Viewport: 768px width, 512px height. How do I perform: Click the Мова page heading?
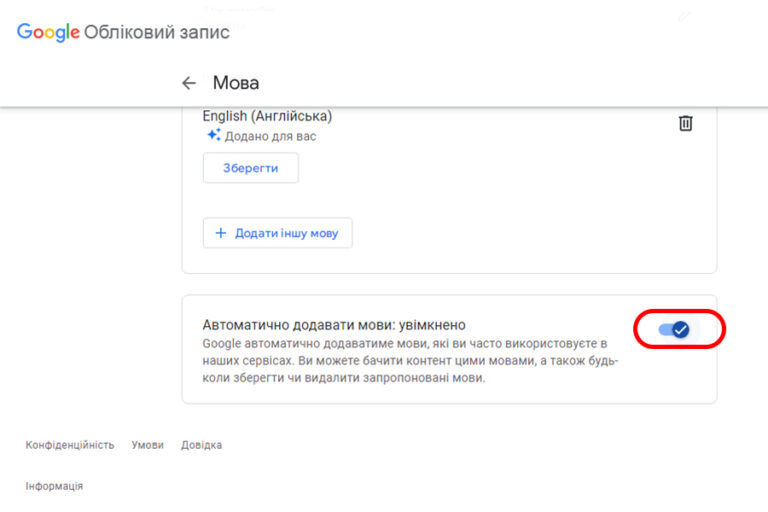pos(236,83)
